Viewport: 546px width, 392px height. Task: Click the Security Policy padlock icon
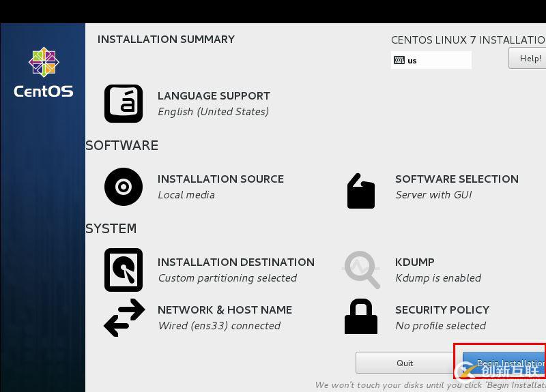pyautogui.click(x=361, y=316)
